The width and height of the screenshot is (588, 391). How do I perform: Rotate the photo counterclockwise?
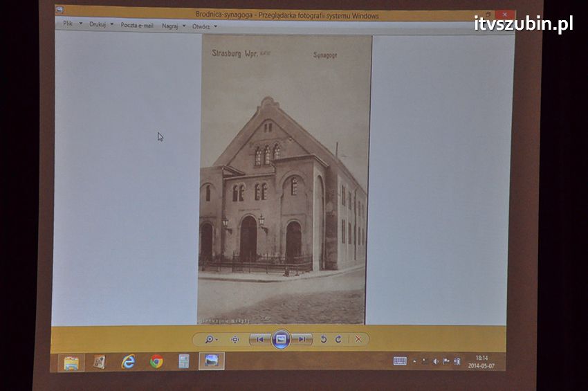click(x=323, y=339)
